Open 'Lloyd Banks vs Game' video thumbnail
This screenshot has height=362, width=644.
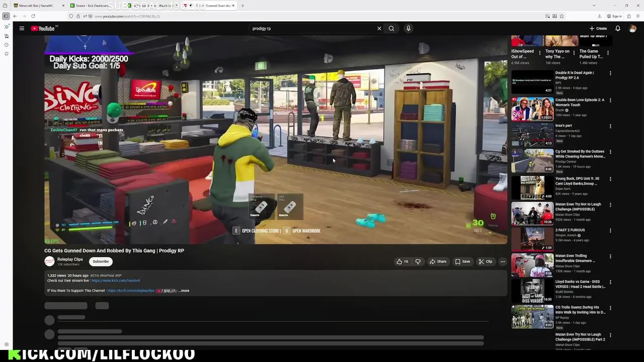532,291
